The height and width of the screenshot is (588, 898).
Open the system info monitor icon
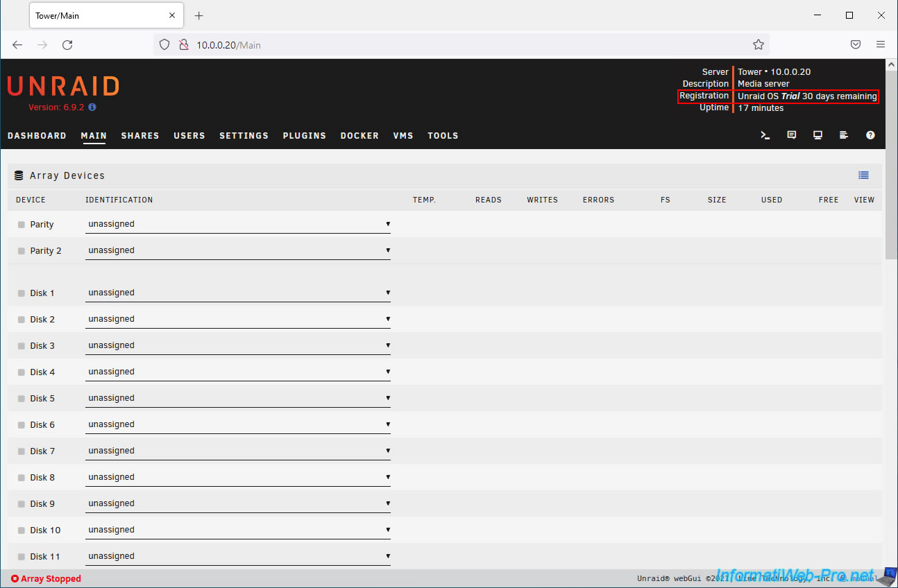[817, 135]
